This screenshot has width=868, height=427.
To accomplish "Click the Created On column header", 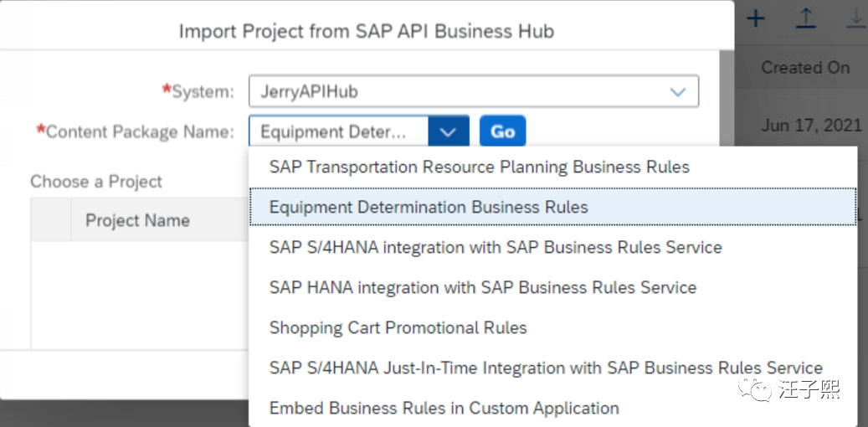I will [805, 68].
